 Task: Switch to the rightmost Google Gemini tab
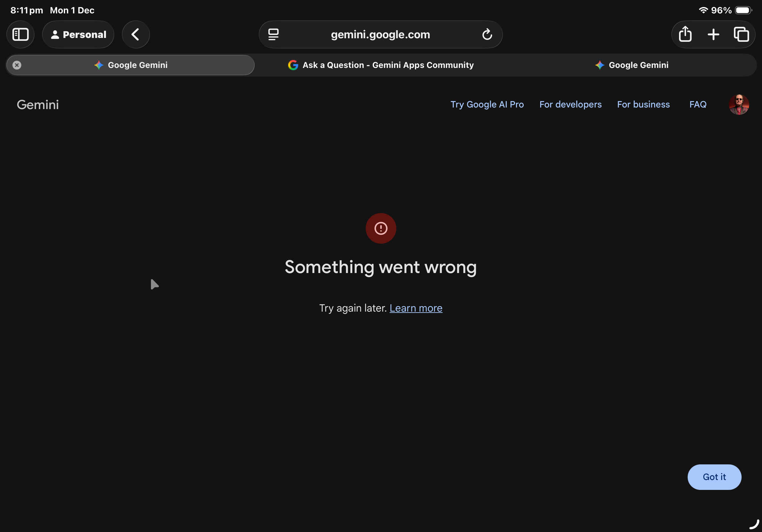click(631, 65)
